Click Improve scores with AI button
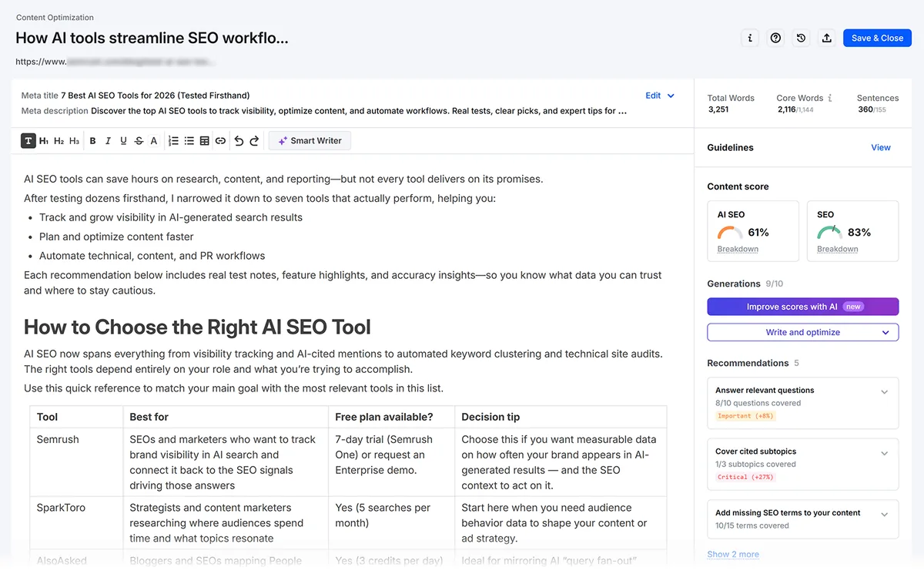The height and width of the screenshot is (574, 924). point(803,307)
